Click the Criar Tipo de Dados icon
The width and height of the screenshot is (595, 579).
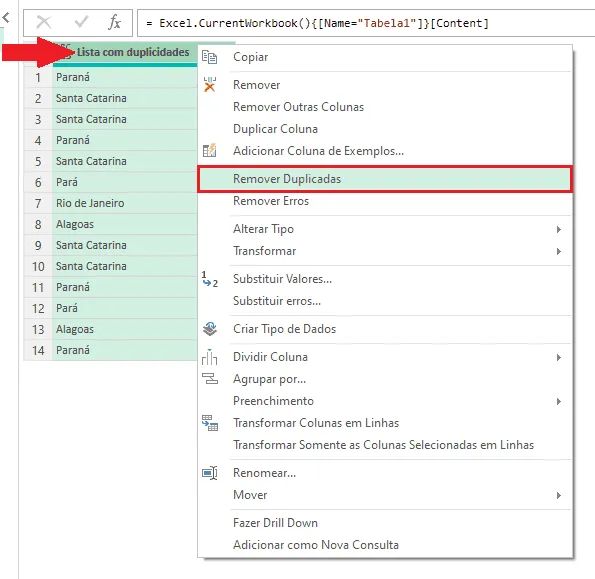tap(209, 329)
